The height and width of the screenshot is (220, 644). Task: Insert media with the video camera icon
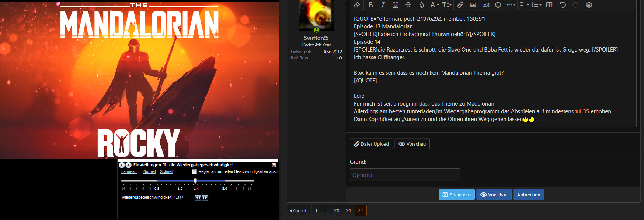486,5
